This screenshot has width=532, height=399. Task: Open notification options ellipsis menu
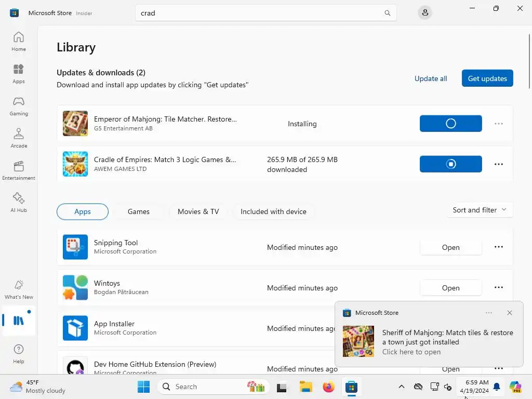[x=488, y=313]
